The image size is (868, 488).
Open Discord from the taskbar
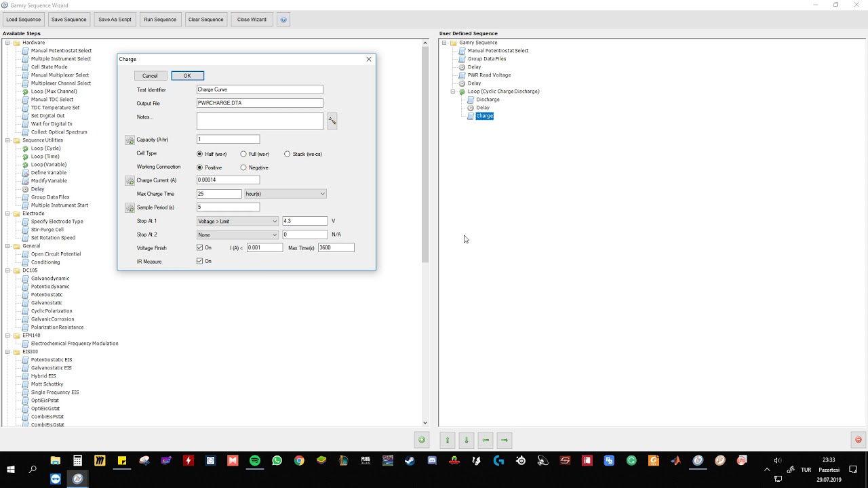432,461
